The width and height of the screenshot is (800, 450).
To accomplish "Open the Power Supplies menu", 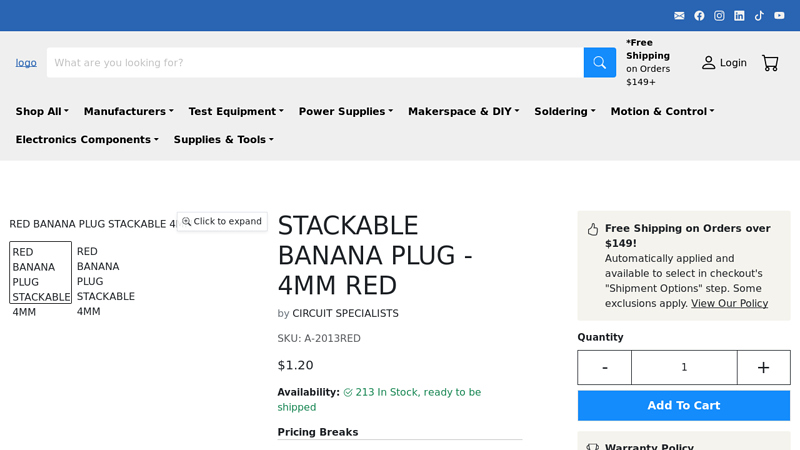I will (345, 112).
